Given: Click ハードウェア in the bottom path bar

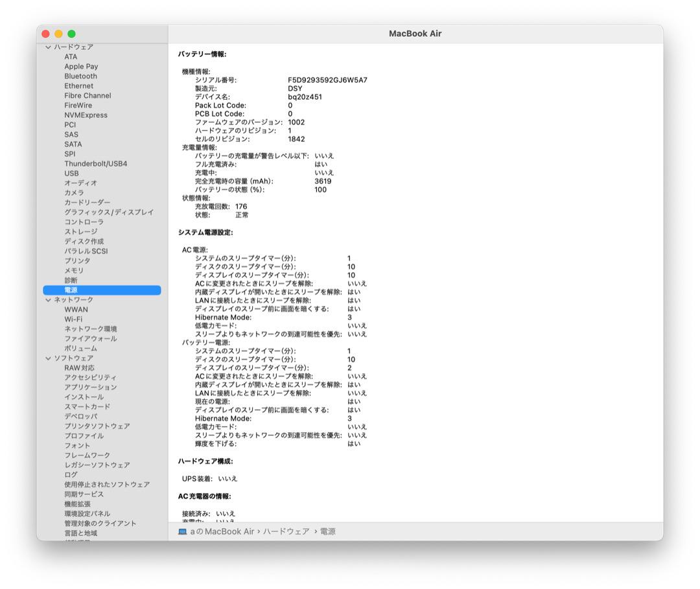Looking at the screenshot, I should click(x=286, y=531).
